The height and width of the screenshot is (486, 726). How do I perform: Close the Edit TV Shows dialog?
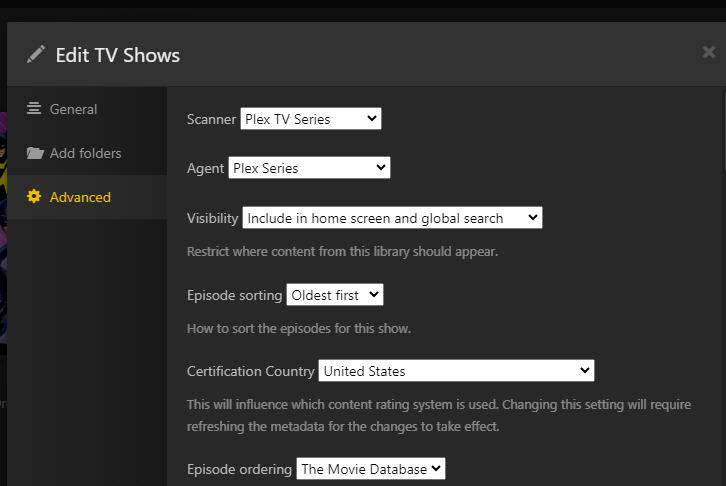708,52
